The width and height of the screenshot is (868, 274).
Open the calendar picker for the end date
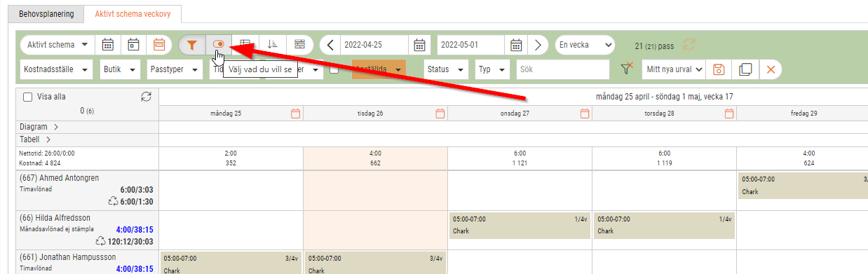516,45
